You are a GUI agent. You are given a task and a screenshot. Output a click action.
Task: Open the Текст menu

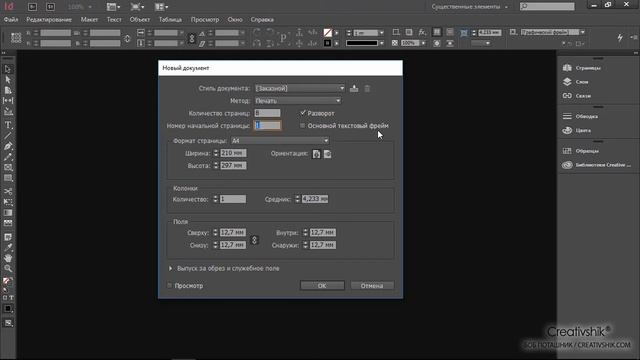(x=114, y=20)
